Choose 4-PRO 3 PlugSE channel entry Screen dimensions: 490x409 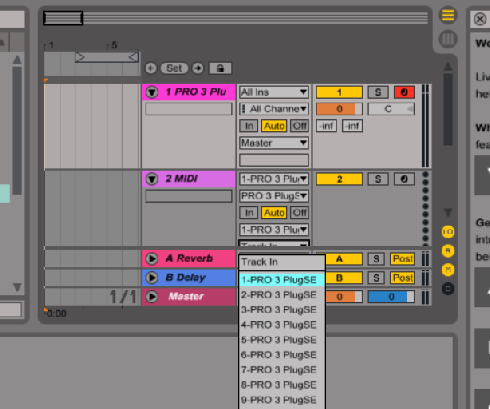pos(282,325)
